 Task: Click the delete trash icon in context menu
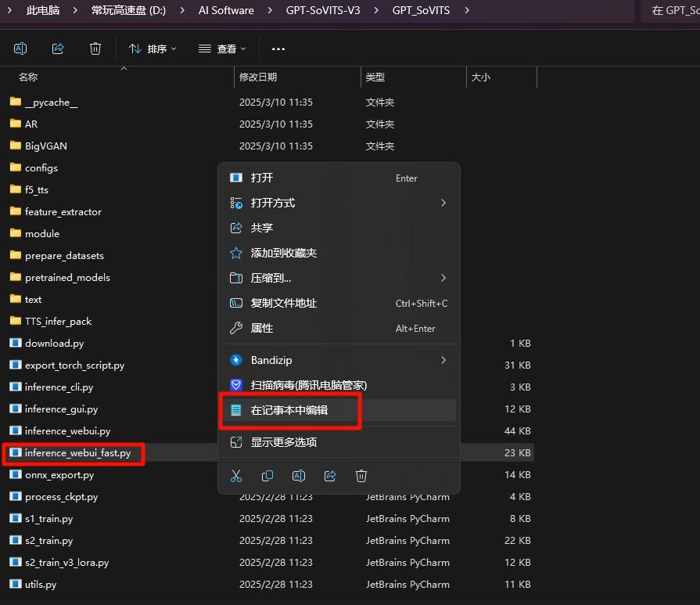click(361, 476)
